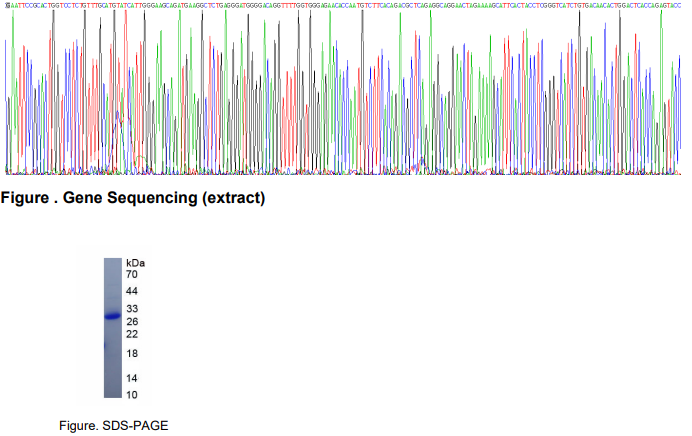
Task: Click the kDa unit label above ladder
Action: click(x=136, y=261)
